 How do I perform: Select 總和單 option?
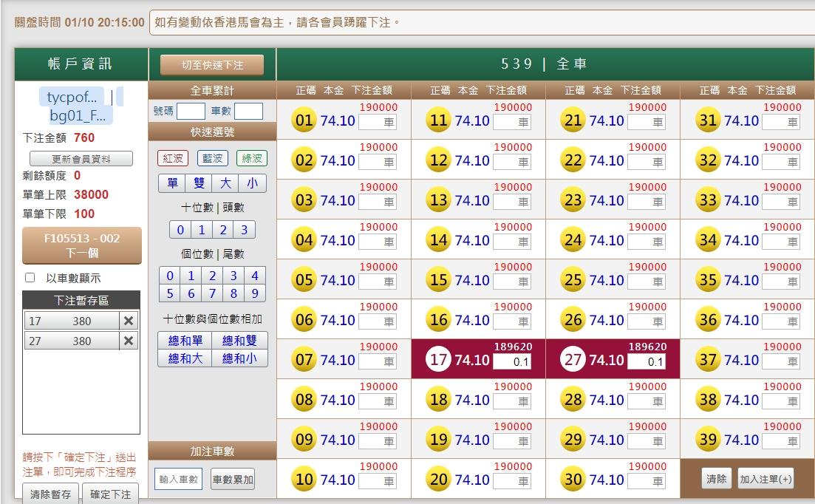185,341
